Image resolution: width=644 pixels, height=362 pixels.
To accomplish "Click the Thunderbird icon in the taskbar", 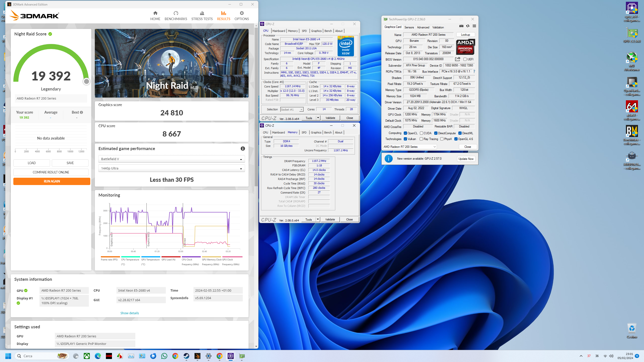I will tap(153, 356).
